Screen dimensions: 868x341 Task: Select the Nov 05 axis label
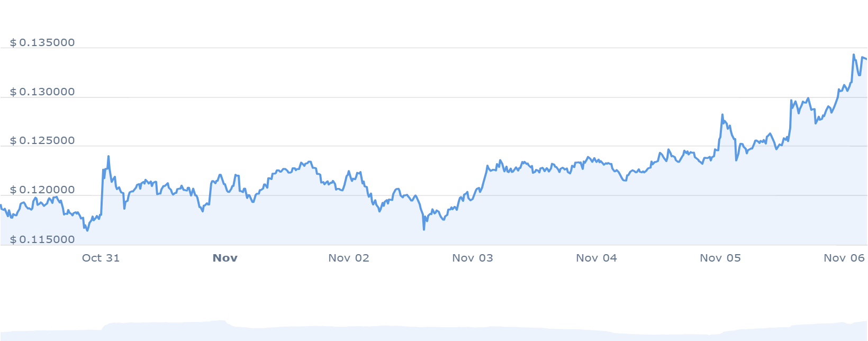coord(720,258)
